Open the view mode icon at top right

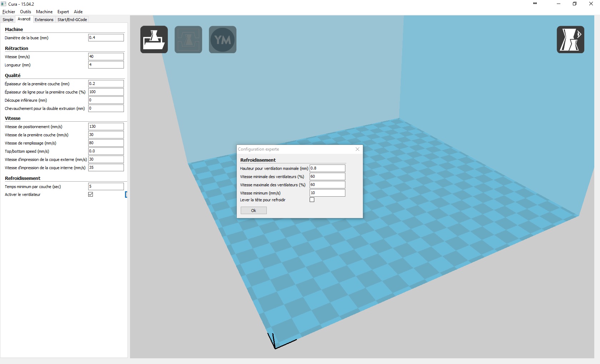pyautogui.click(x=570, y=40)
